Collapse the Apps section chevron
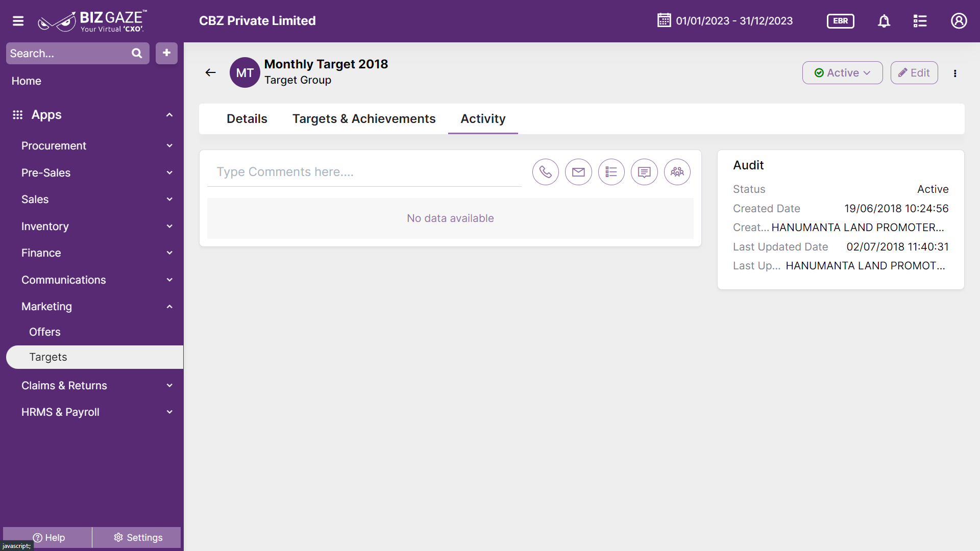The height and width of the screenshot is (551, 980). click(x=169, y=115)
